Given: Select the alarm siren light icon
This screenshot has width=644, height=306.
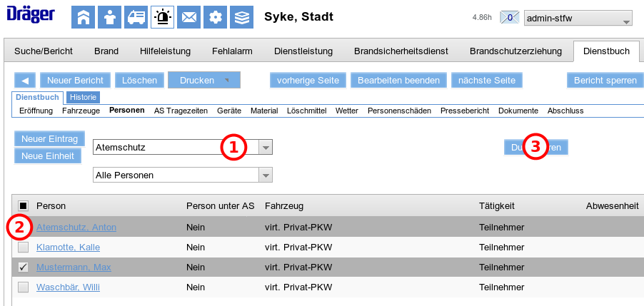Looking at the screenshot, I should [x=162, y=17].
